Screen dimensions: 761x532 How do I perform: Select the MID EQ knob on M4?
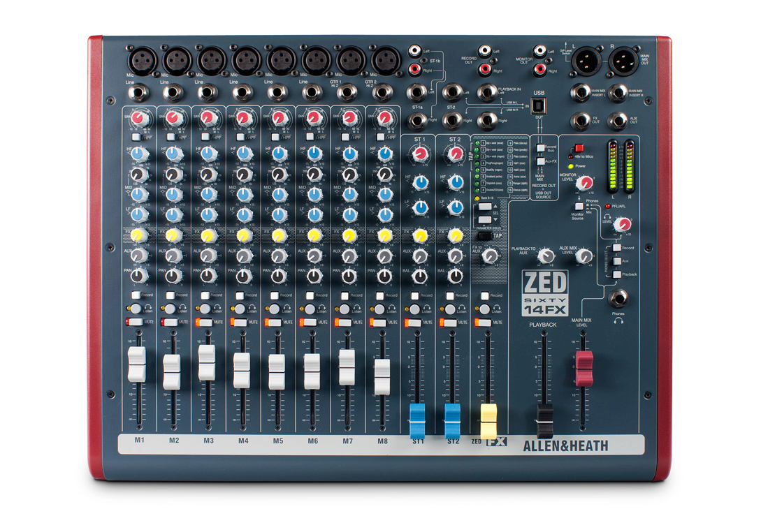click(x=244, y=195)
